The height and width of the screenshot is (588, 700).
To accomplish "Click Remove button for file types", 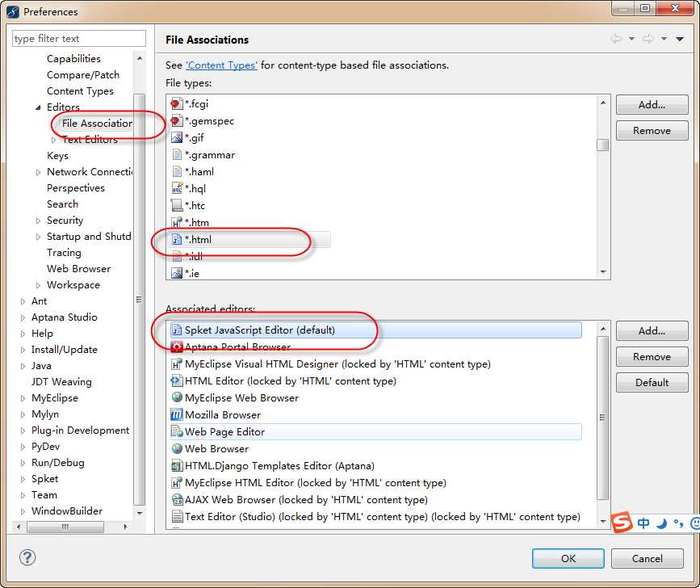I will pos(652,131).
